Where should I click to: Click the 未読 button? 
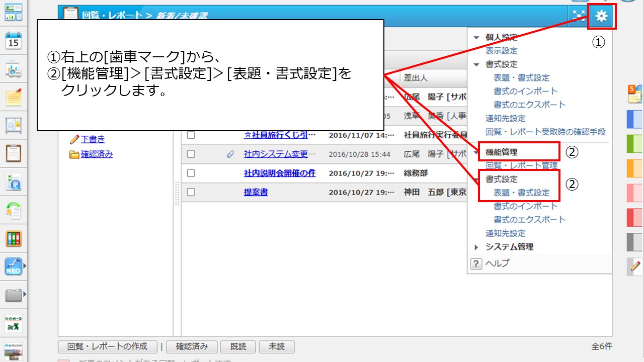coord(276,346)
